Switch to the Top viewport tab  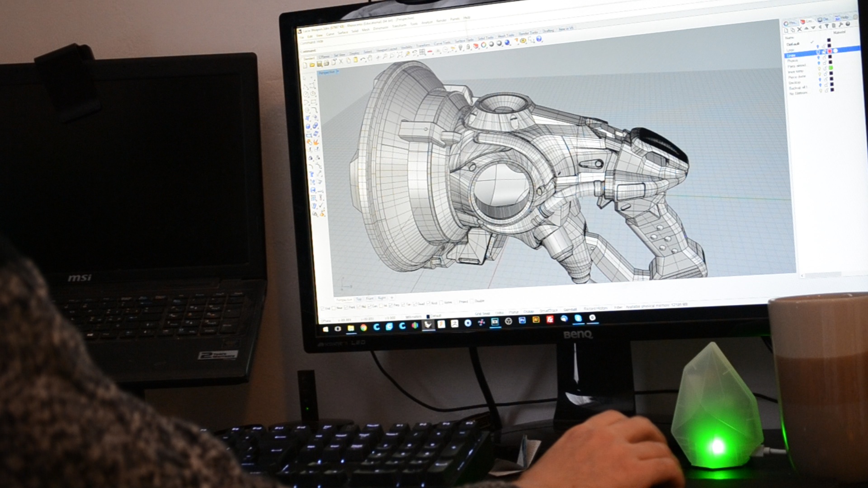click(x=359, y=299)
